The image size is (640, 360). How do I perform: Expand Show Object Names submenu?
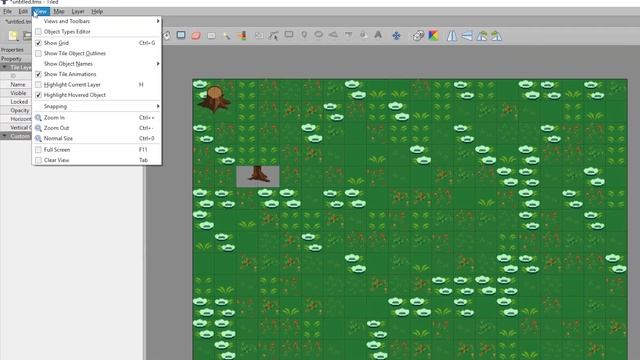pos(97,64)
